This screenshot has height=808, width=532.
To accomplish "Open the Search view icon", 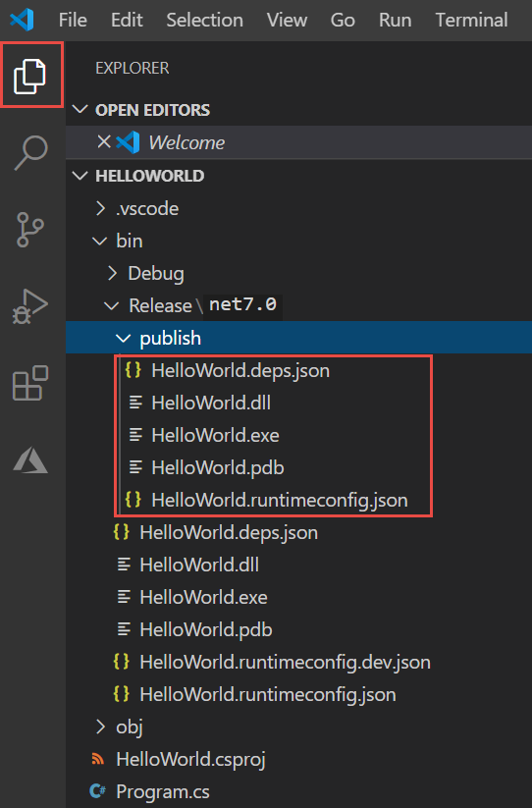I will point(30,152).
